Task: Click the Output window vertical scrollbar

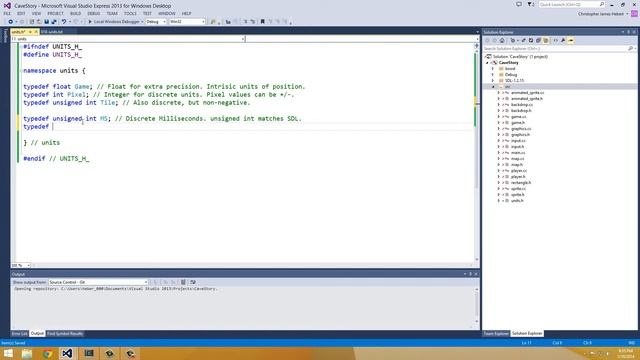Action: pyautogui.click(x=477, y=306)
